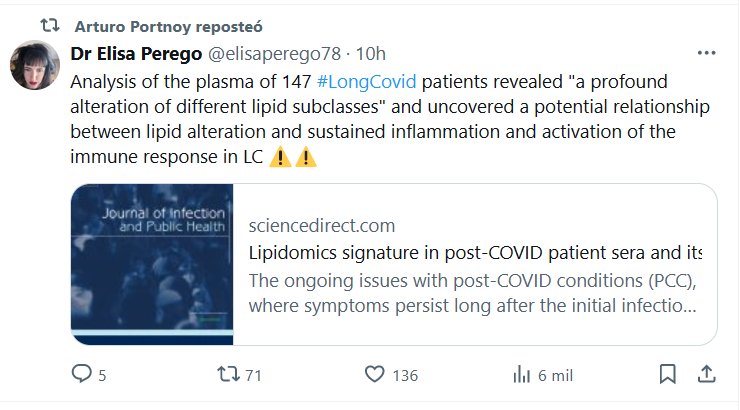This screenshot has height=410, width=740.
Task: Click the share upload icon
Action: coord(705,374)
